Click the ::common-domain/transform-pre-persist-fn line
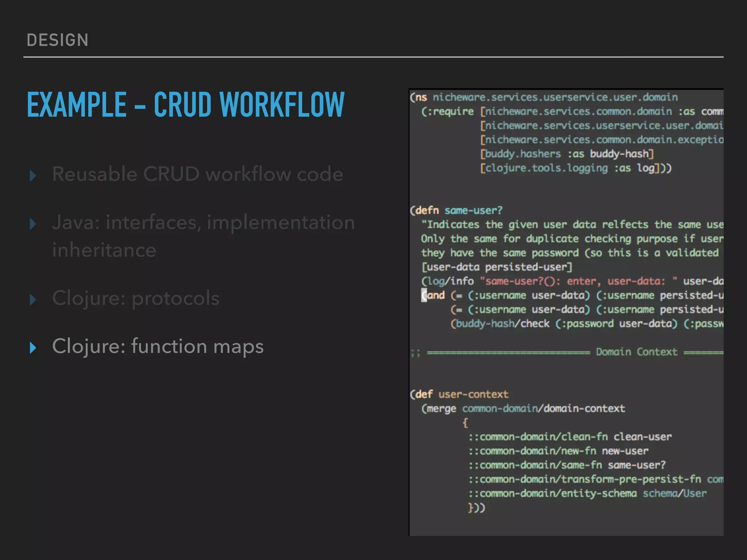The width and height of the screenshot is (747, 560). (596, 479)
